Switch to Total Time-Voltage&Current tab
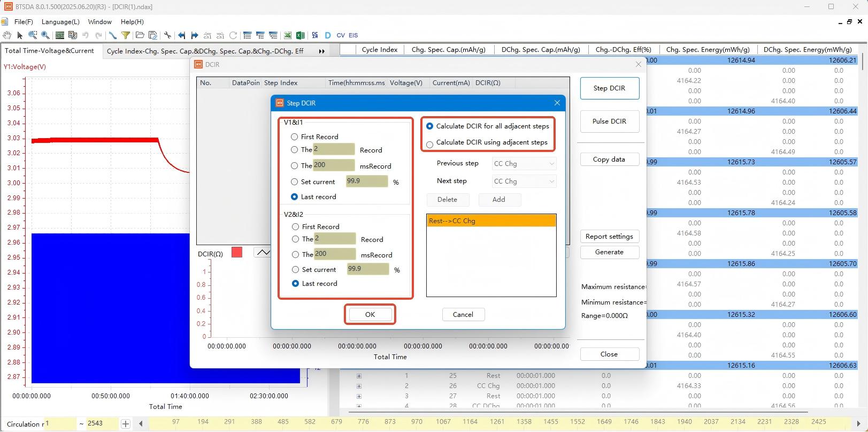Screen dimensions: 868x432 point(49,51)
